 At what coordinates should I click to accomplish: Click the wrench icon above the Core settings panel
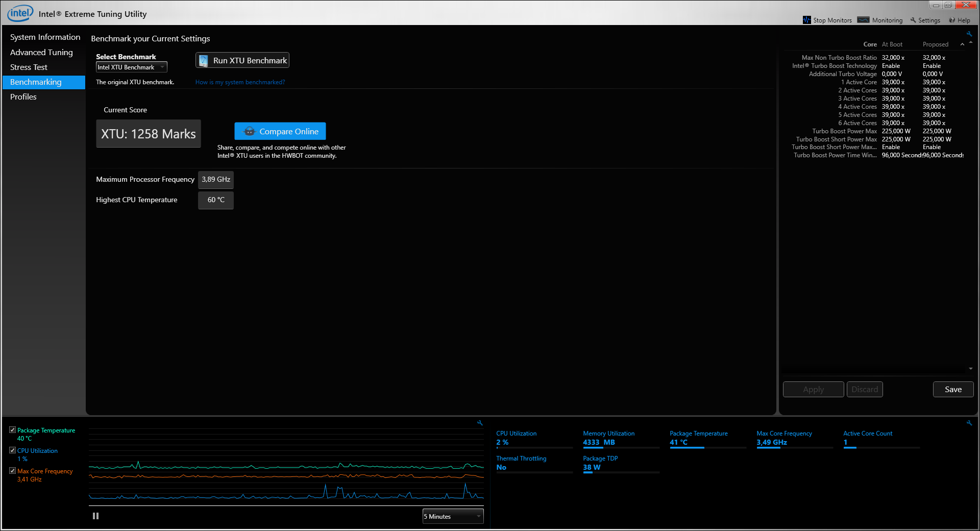(969, 34)
